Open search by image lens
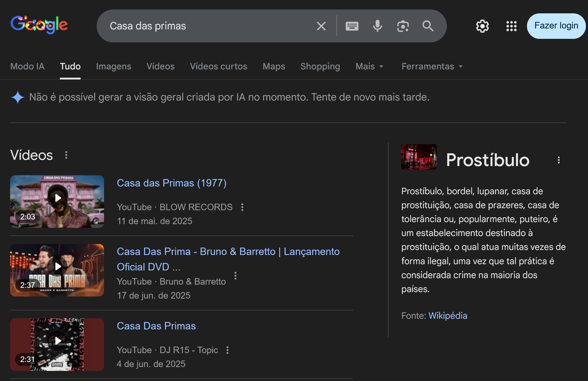This screenshot has height=381, width=588. [x=403, y=26]
